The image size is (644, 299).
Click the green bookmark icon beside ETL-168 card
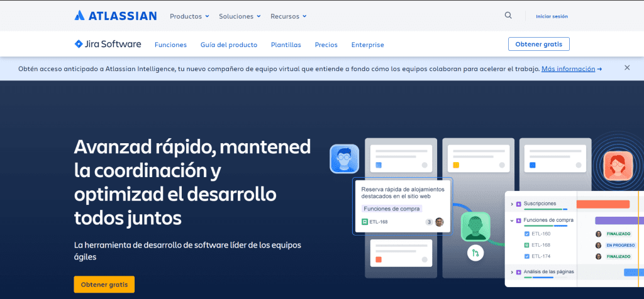(x=365, y=222)
